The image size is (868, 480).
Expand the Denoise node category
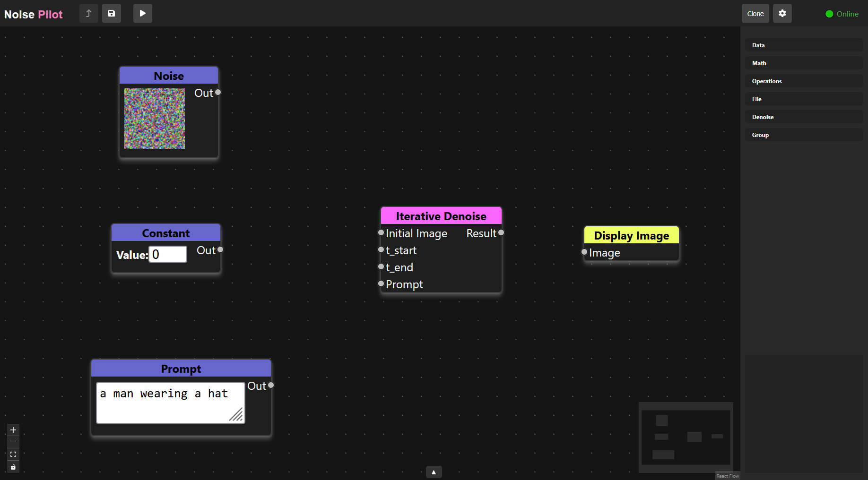pyautogui.click(x=803, y=117)
